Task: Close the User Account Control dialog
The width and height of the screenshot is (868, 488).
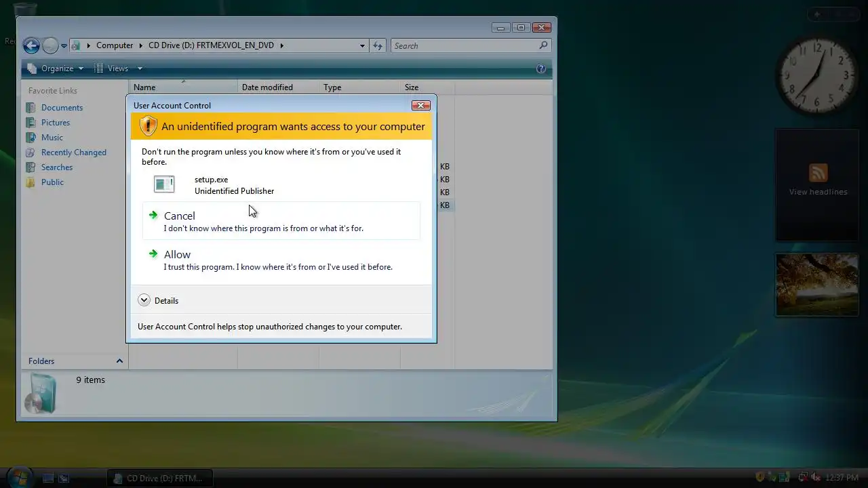Action: (x=420, y=105)
